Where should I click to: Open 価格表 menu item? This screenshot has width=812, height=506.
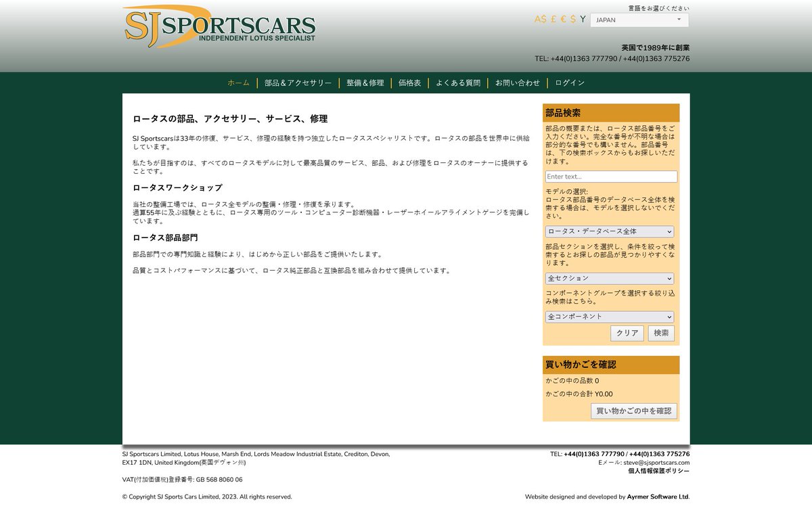409,83
